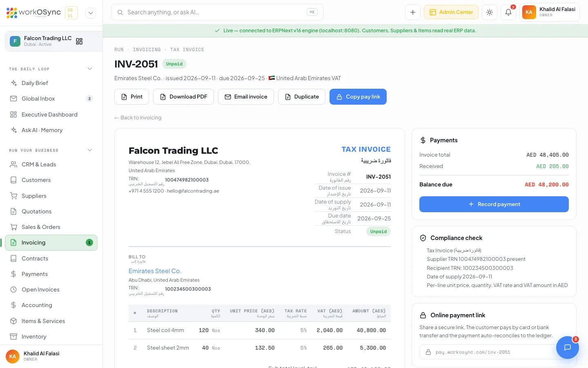Go back to invoicing
Image resolution: width=588 pixels, height=368 pixels.
coord(138,118)
